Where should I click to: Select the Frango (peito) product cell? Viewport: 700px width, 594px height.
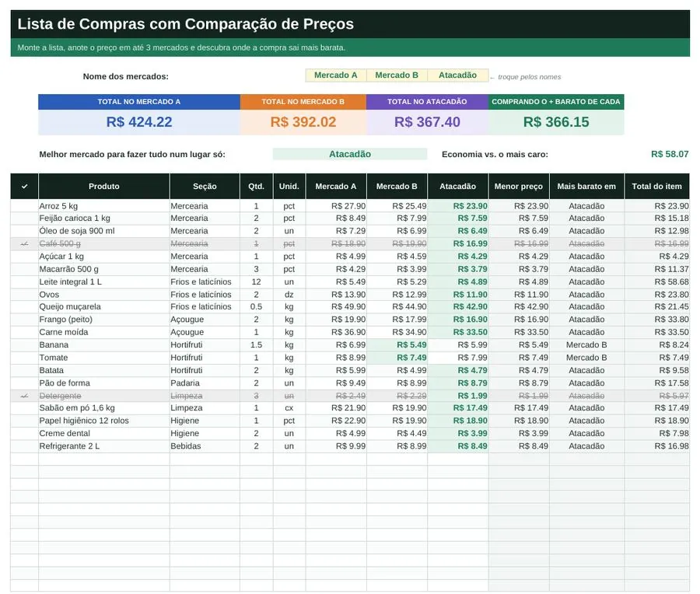pyautogui.click(x=104, y=320)
